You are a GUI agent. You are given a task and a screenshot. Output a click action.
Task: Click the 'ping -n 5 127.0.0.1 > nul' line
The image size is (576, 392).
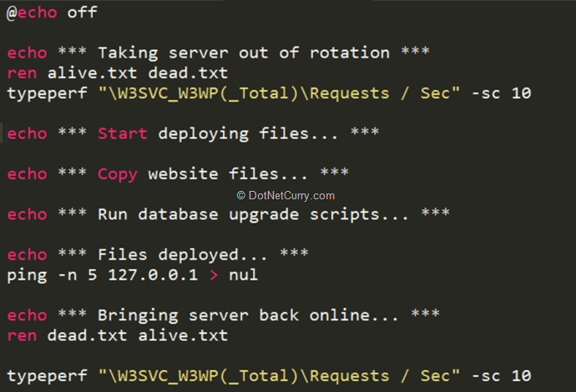tap(132, 275)
